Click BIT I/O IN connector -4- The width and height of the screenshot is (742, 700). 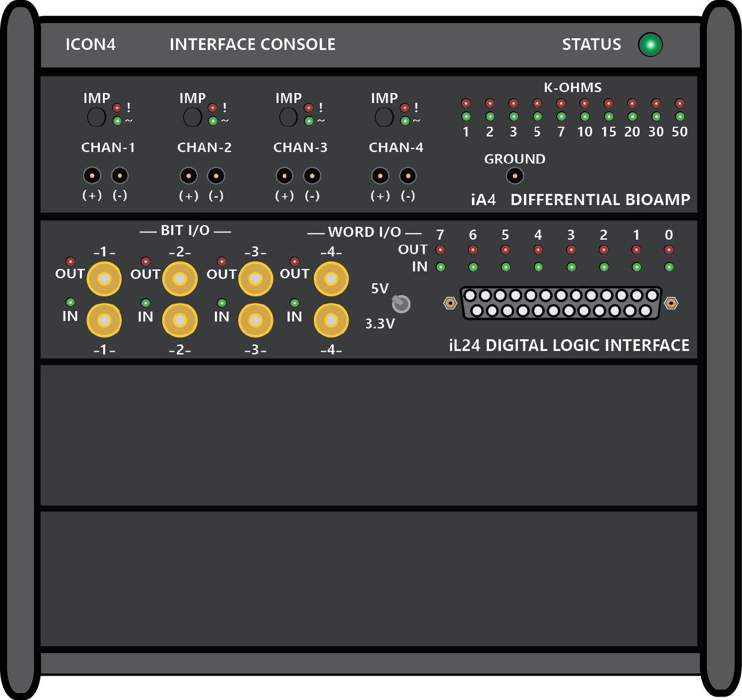point(331,320)
